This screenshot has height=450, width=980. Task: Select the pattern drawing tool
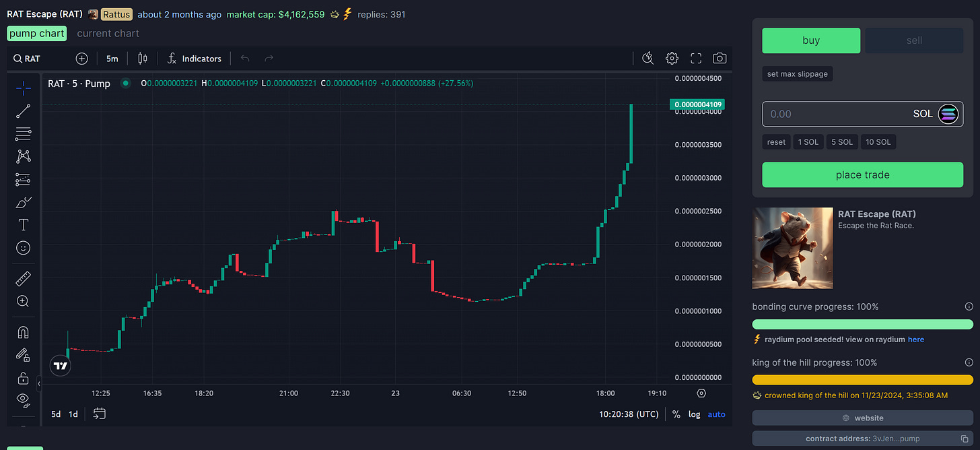[x=23, y=156]
